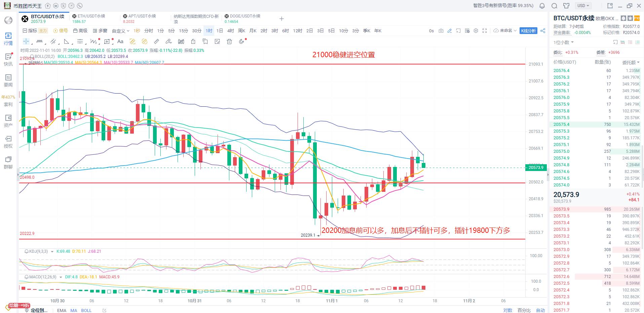
Task: Toggle BOLL indicator at bottom bar
Action: point(86,310)
